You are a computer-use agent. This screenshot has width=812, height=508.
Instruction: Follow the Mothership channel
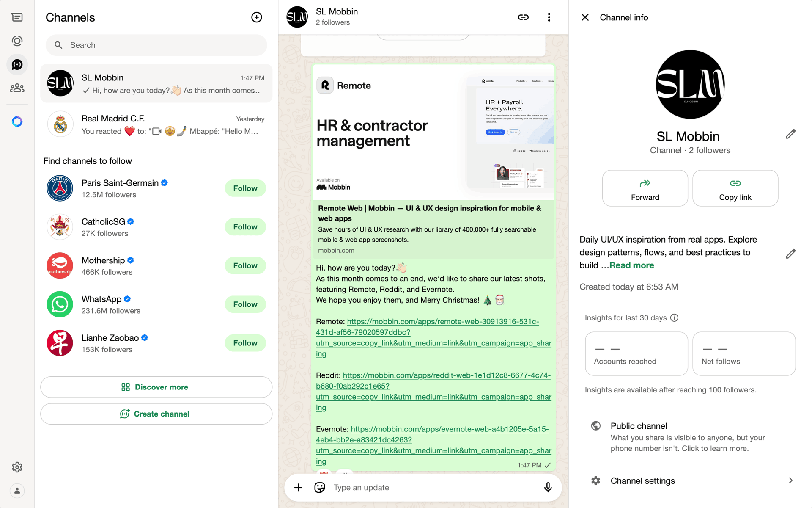(245, 266)
